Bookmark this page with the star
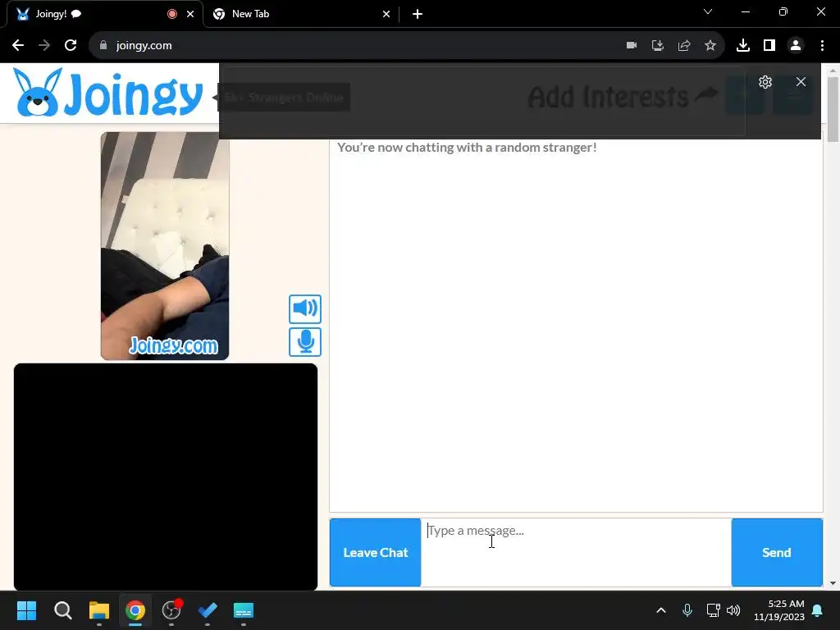The image size is (840, 630). (710, 46)
